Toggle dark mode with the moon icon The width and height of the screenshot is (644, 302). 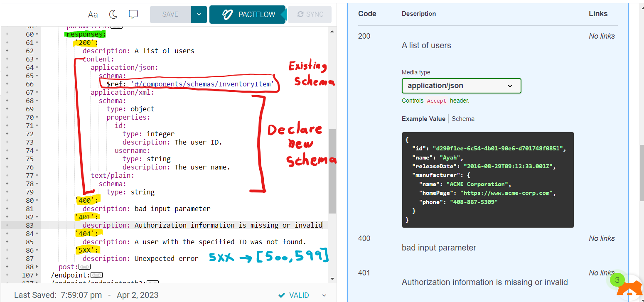coord(113,14)
